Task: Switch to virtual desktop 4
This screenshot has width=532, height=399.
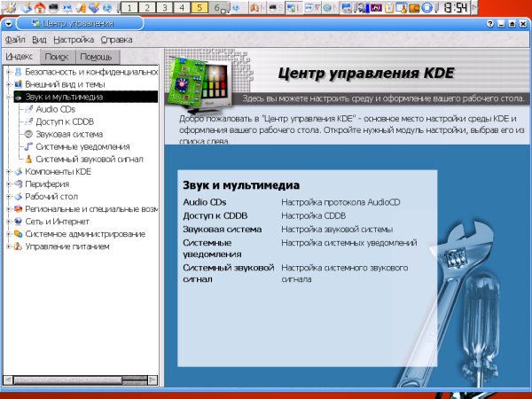Action: click(x=182, y=7)
